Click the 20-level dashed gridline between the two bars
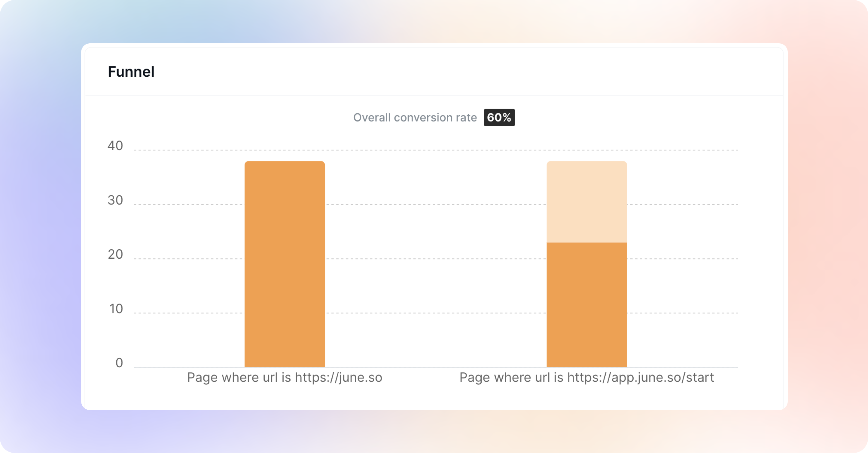 click(x=435, y=259)
